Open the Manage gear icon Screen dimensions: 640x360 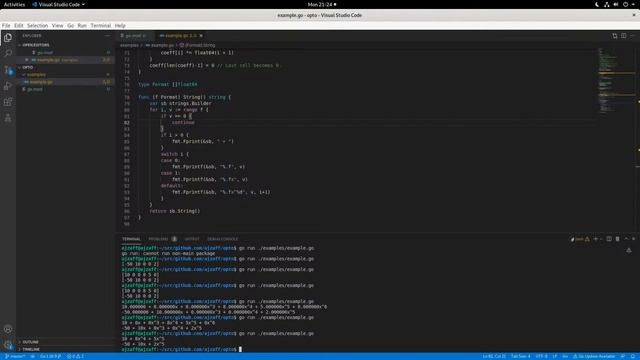pos(8,345)
